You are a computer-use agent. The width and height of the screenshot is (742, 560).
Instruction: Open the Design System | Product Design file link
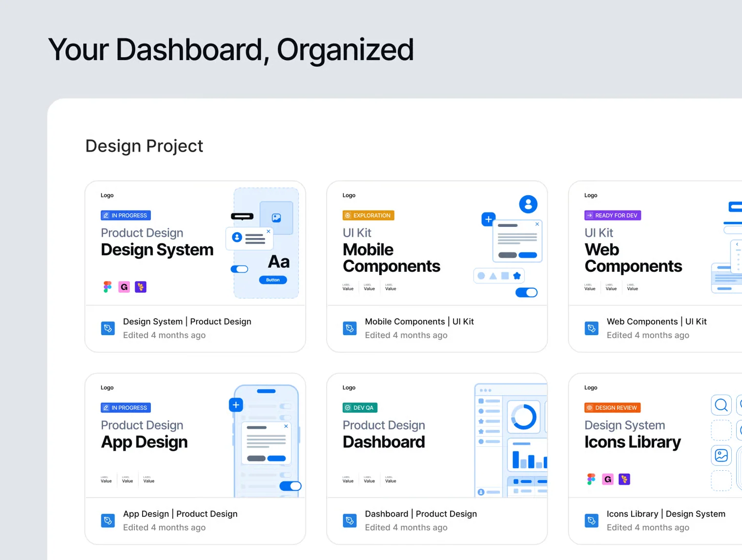coord(187,321)
